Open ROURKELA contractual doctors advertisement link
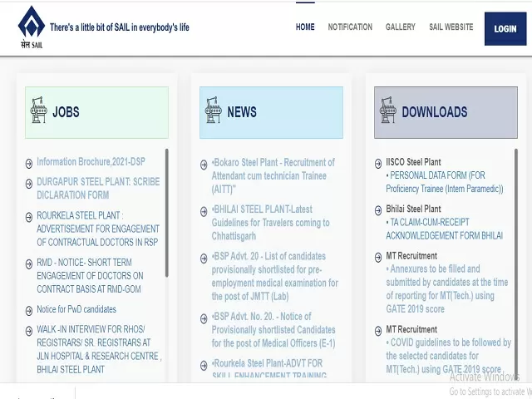This screenshot has height=399, width=532. click(x=98, y=229)
